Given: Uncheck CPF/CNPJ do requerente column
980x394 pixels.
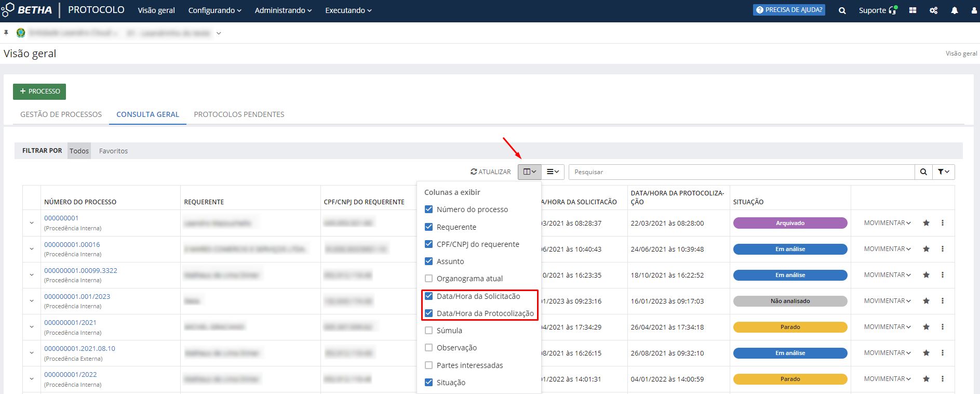Looking at the screenshot, I should click(x=429, y=244).
